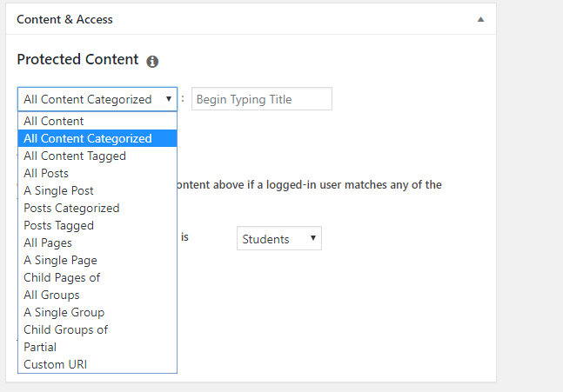
Task: Select Child Groups of option
Action: point(97,329)
